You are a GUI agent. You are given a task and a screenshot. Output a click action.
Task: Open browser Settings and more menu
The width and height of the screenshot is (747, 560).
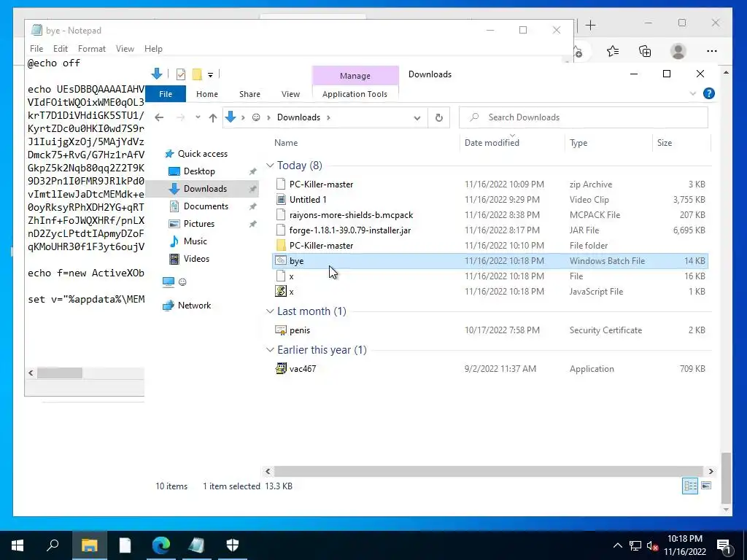tap(711, 51)
